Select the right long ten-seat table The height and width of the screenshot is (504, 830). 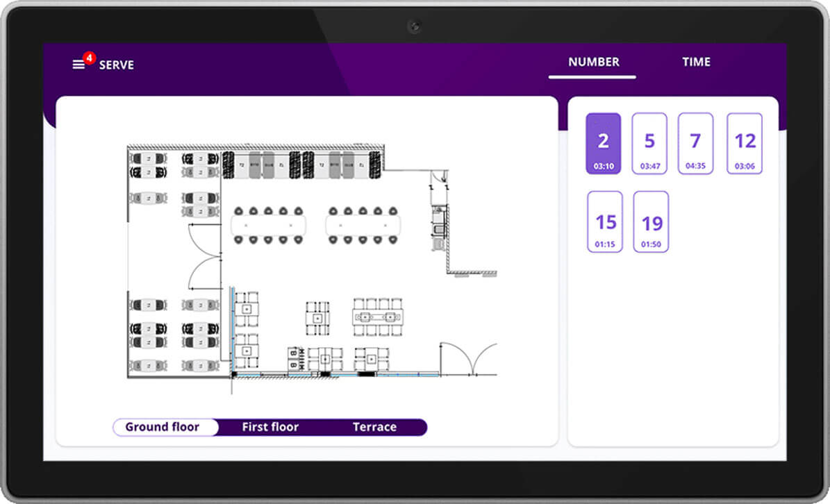pos(364,225)
